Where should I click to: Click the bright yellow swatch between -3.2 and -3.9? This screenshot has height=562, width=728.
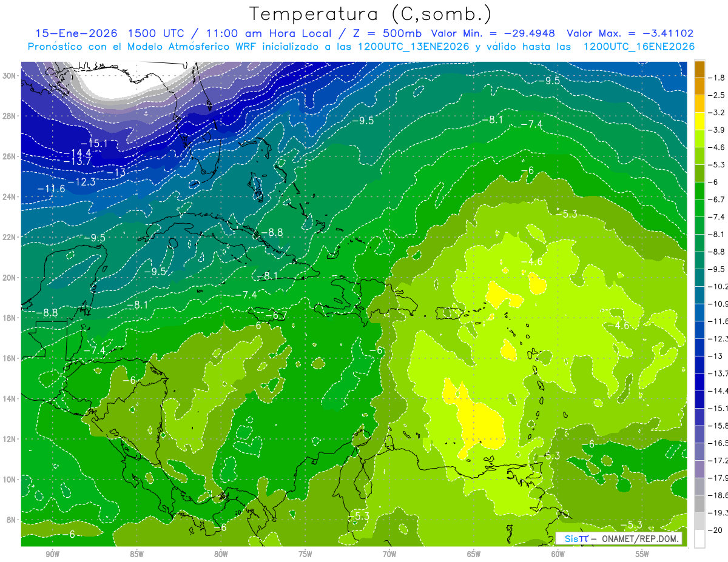click(699, 121)
